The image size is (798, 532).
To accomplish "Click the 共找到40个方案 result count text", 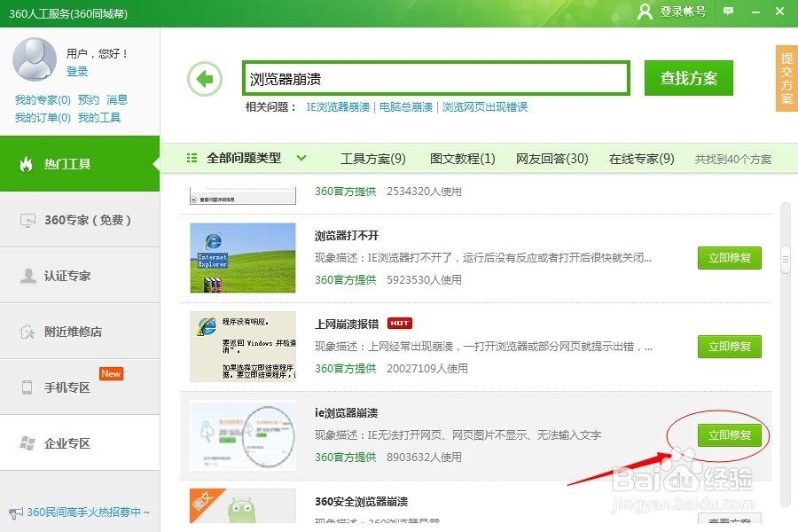I will [733, 160].
